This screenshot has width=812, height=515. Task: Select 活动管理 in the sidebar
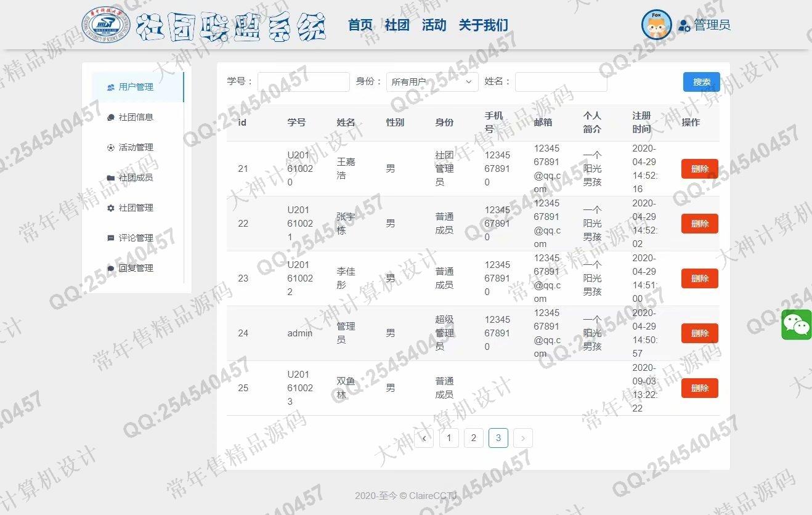click(138, 147)
